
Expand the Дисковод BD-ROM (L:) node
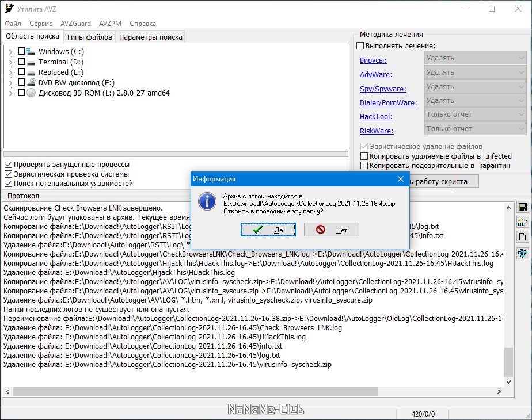(x=10, y=93)
